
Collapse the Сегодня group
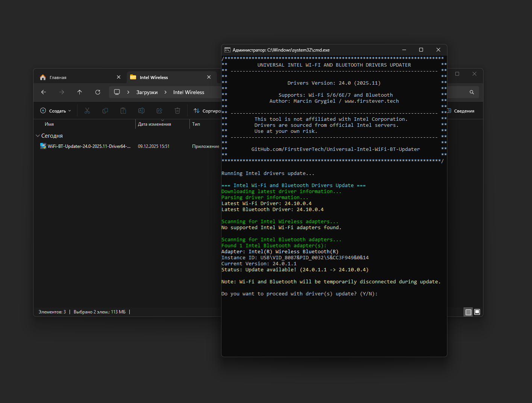tap(38, 136)
